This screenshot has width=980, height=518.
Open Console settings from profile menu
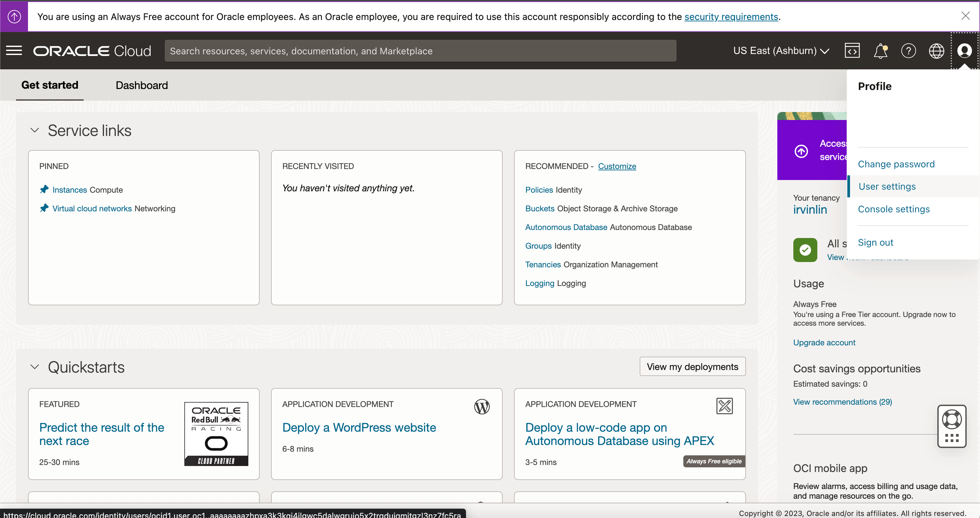point(894,209)
